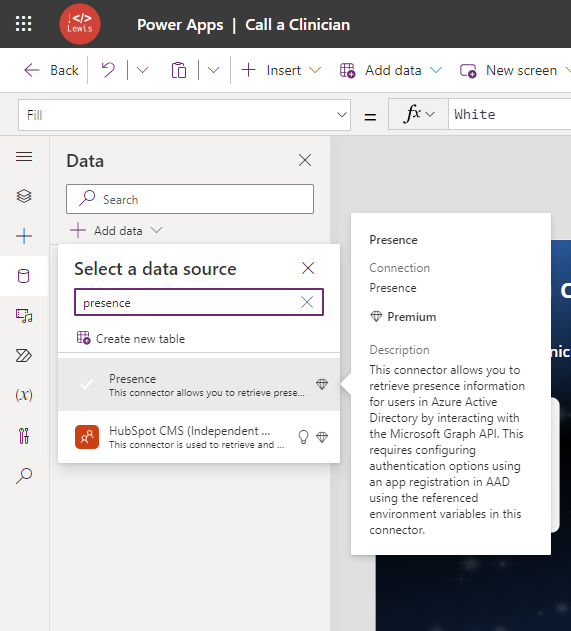
Task: Open the Search magnifier sidebar icon
Action: tap(24, 476)
